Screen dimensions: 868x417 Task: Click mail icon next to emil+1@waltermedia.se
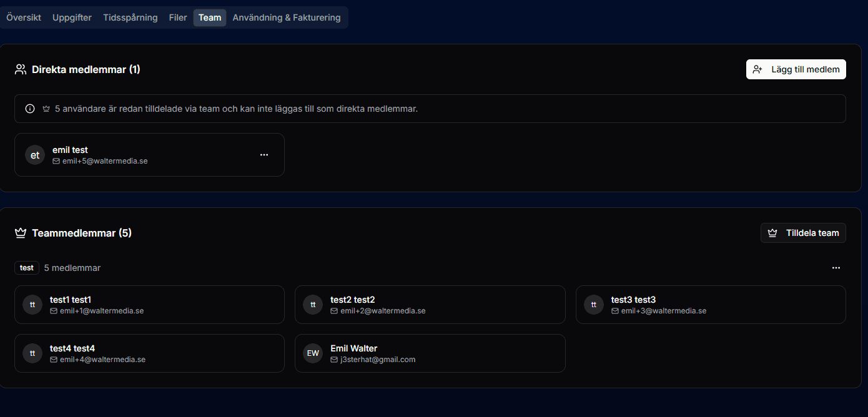54,311
